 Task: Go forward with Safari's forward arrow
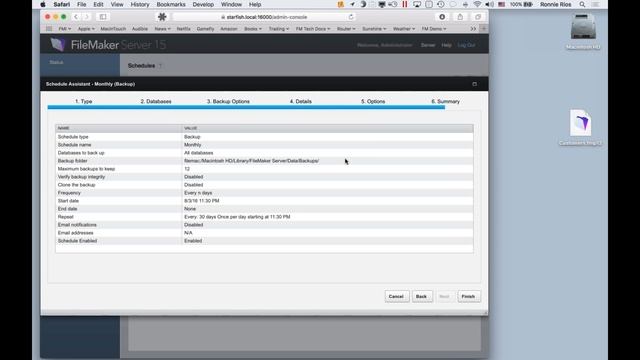86,17
